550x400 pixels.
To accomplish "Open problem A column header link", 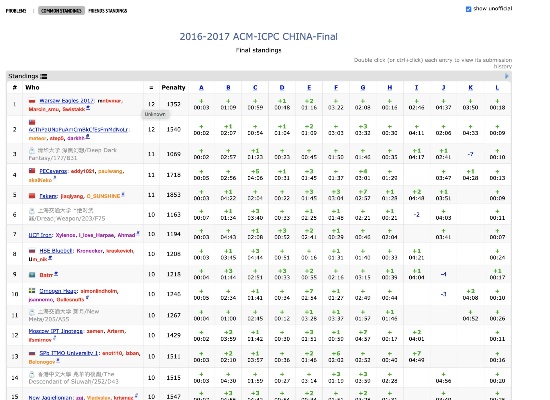I will click(201, 88).
